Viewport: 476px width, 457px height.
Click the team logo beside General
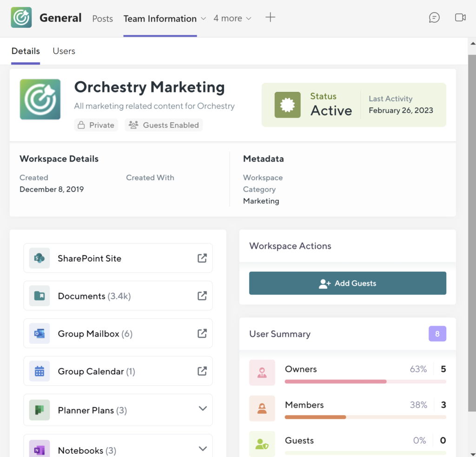tap(21, 18)
